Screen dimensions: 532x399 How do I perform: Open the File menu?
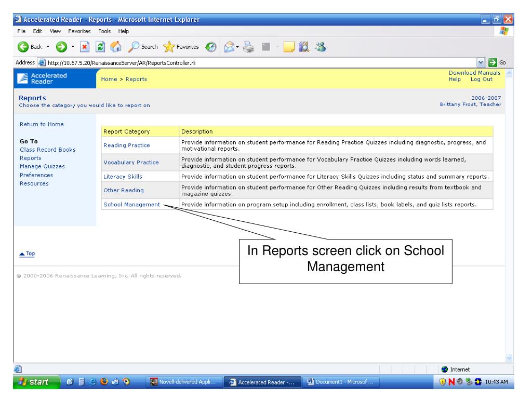[x=21, y=31]
